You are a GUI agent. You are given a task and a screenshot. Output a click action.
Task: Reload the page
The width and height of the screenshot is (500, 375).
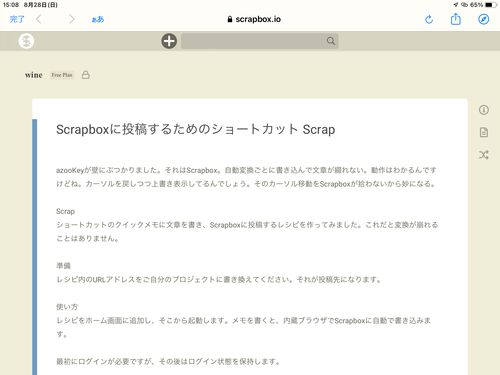click(429, 19)
